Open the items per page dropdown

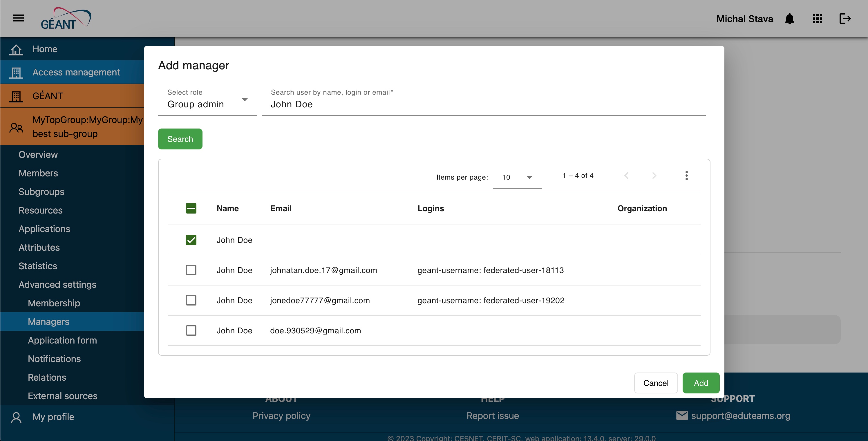point(517,177)
